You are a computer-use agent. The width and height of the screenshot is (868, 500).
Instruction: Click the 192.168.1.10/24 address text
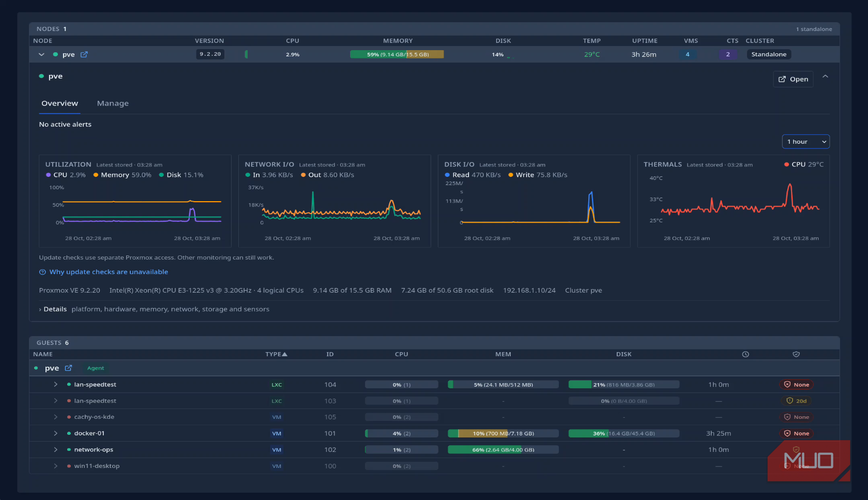529,291
